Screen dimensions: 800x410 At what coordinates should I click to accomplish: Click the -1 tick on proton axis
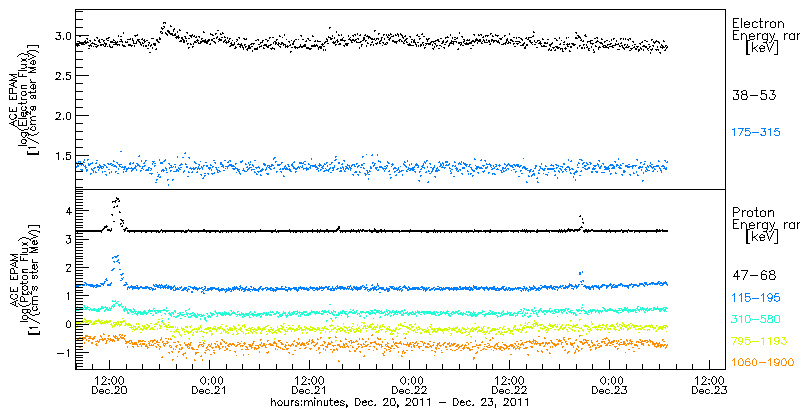(x=63, y=352)
